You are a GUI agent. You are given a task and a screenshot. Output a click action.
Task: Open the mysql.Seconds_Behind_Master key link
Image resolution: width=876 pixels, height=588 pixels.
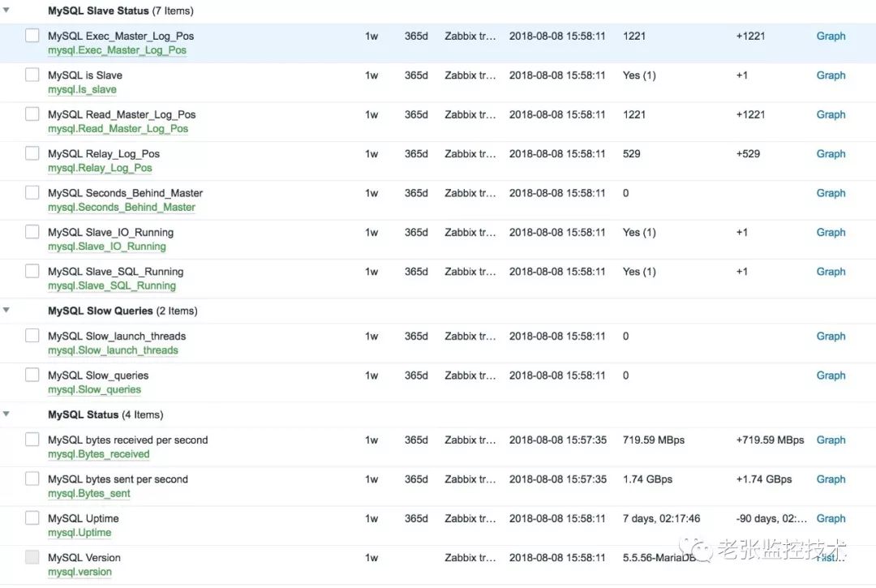tap(121, 208)
